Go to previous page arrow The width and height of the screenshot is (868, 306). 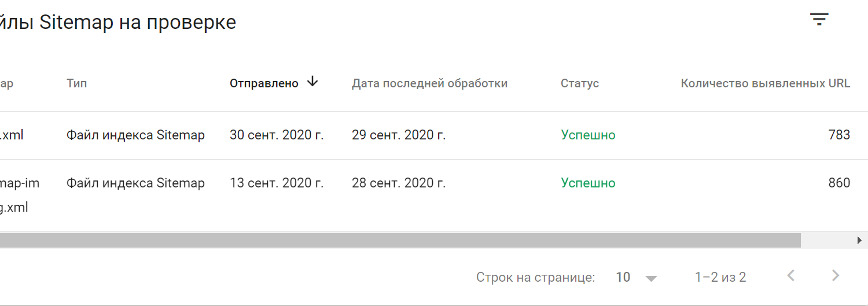click(x=791, y=276)
